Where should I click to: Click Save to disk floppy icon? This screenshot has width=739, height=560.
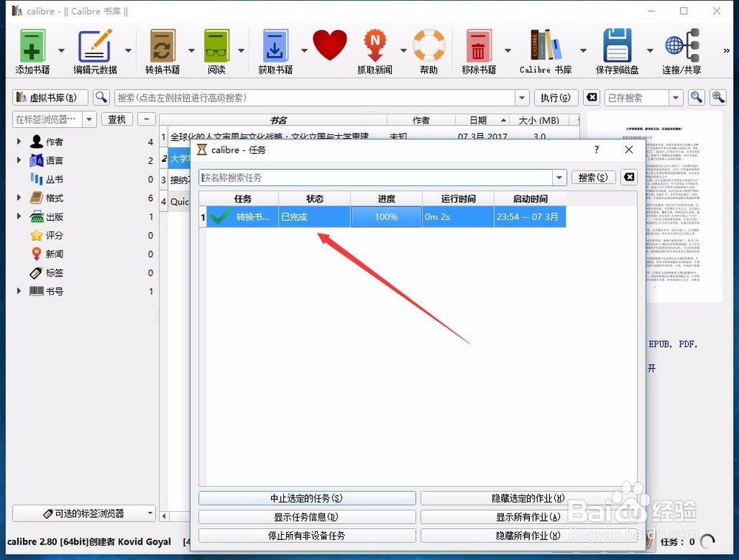(617, 45)
